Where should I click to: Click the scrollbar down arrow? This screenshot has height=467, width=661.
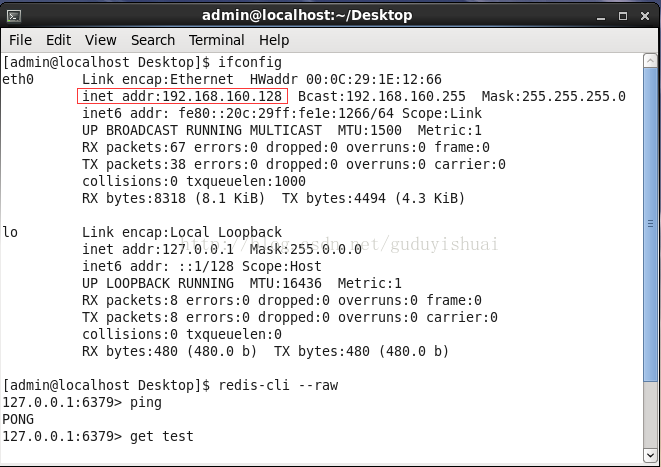[x=650, y=455]
